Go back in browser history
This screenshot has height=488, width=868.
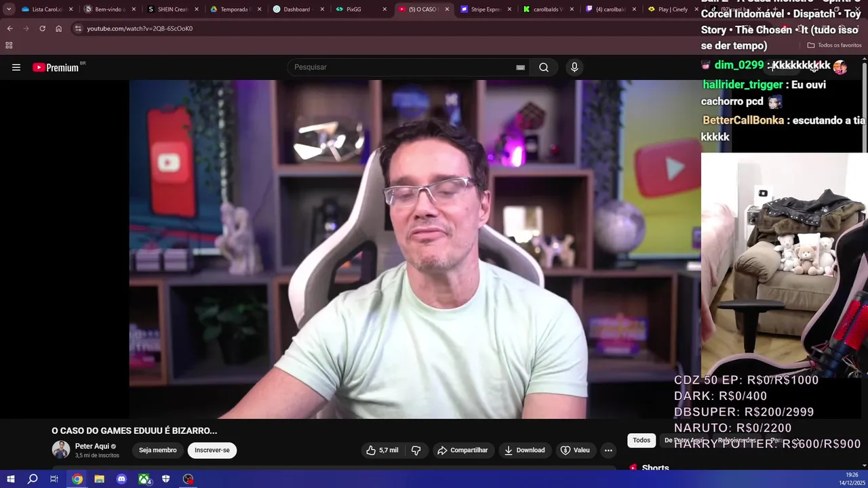click(9, 28)
